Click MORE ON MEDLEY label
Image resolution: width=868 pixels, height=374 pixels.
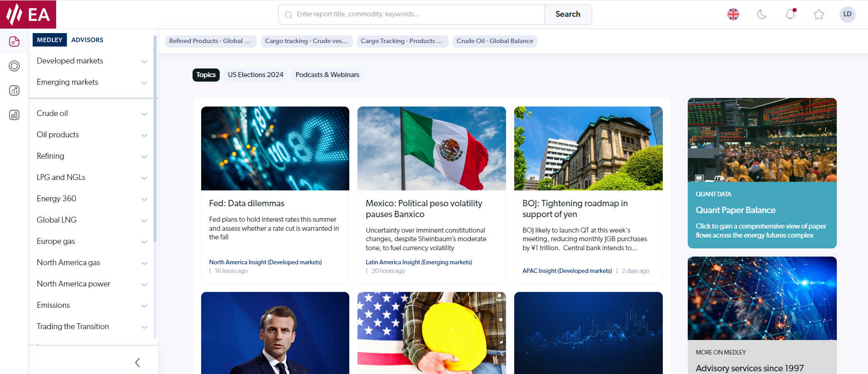tap(721, 352)
